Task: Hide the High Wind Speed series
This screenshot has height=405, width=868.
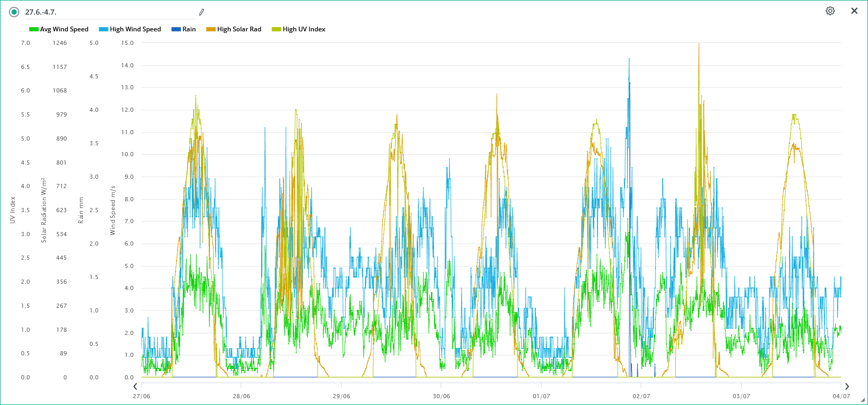Action: [x=135, y=29]
